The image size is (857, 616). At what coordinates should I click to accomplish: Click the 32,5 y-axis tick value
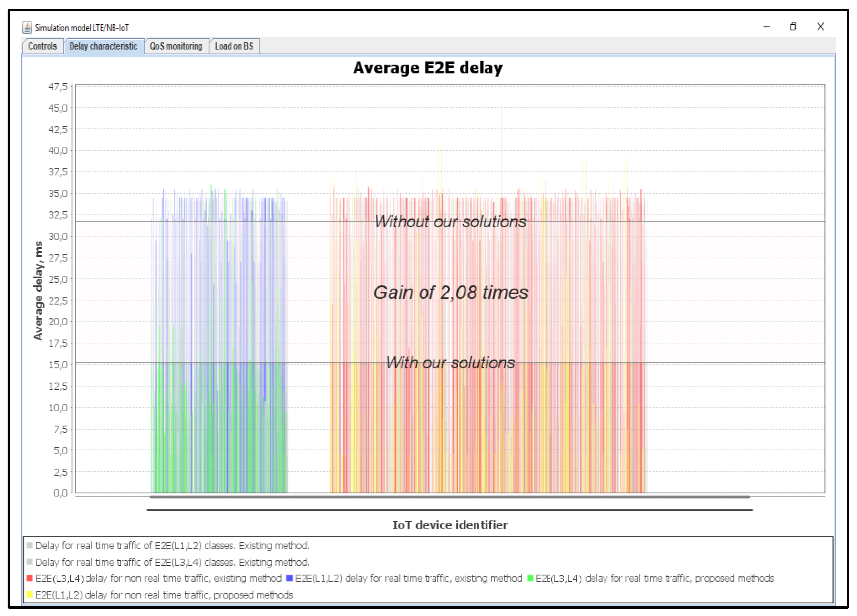tap(58, 215)
